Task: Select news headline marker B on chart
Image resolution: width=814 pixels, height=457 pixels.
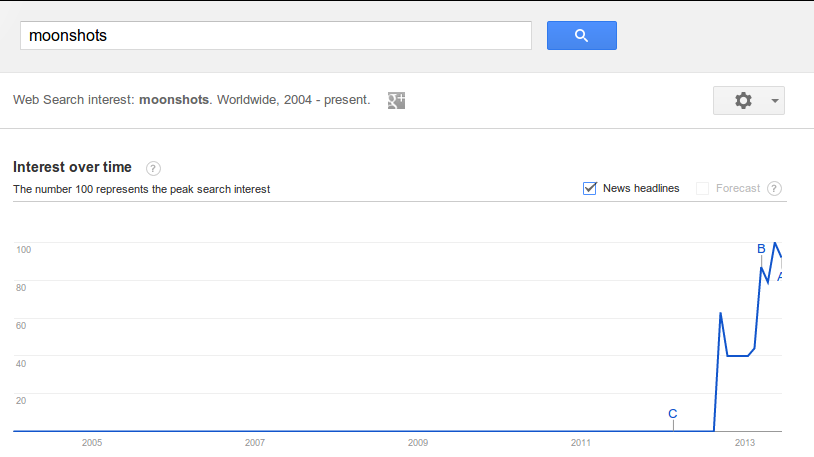Action: tap(761, 249)
